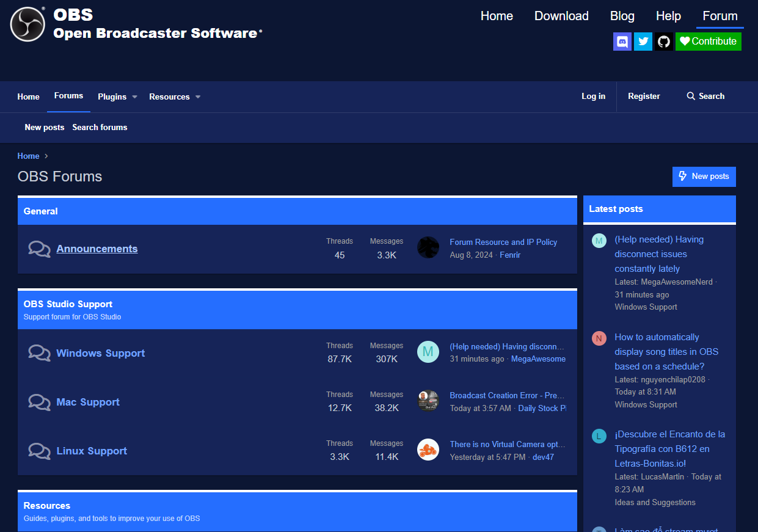Click the Register link
The height and width of the screenshot is (532, 758).
pyautogui.click(x=644, y=97)
